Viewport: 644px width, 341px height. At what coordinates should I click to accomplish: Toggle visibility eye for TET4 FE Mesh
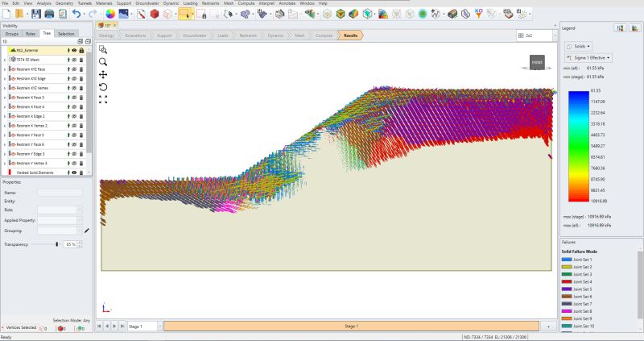point(74,60)
